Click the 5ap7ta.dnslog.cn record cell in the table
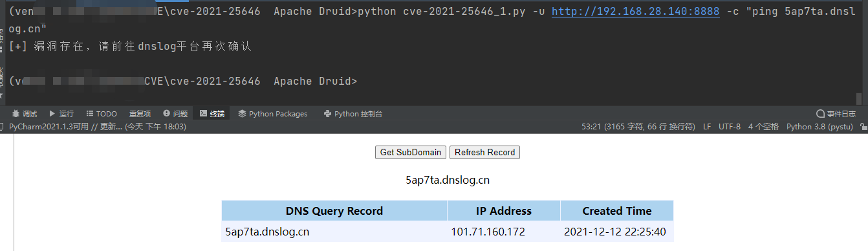 pos(334,232)
